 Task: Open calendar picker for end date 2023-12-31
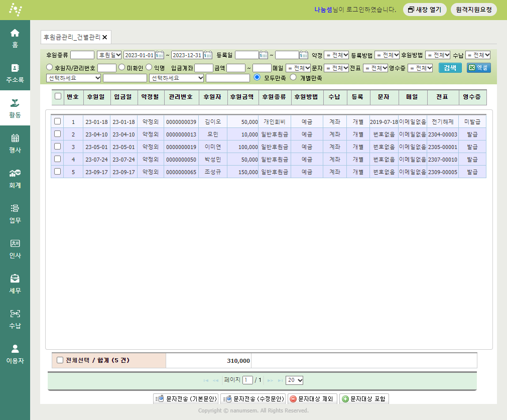[x=208, y=55]
